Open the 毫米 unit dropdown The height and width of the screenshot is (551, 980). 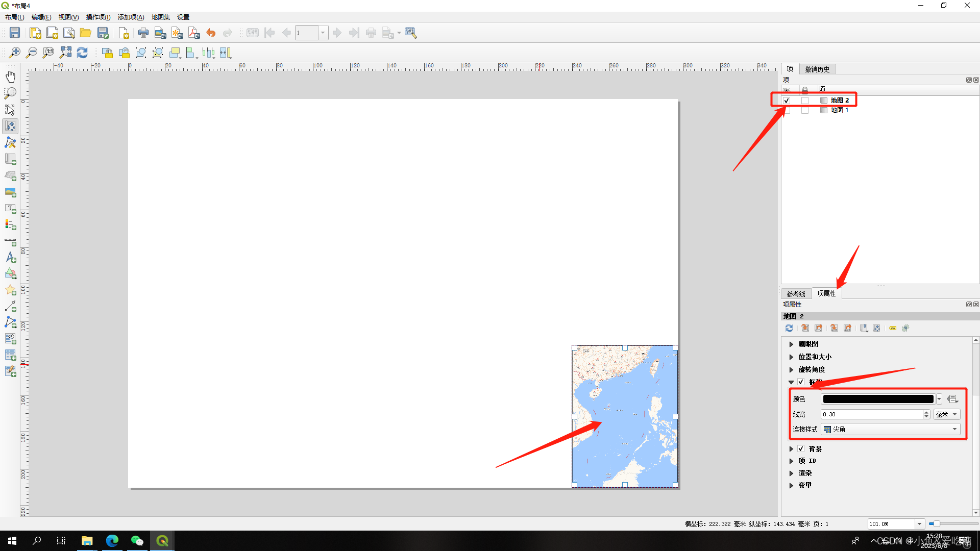click(x=947, y=415)
